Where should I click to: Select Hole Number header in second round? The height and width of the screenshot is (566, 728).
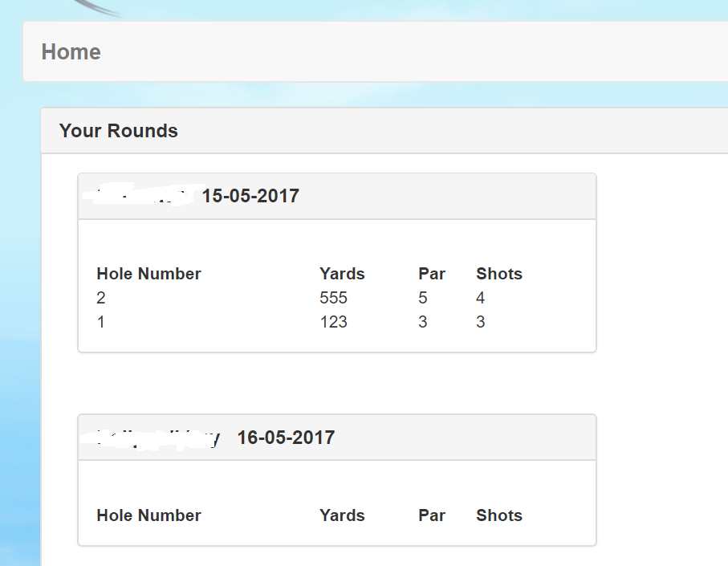148,515
